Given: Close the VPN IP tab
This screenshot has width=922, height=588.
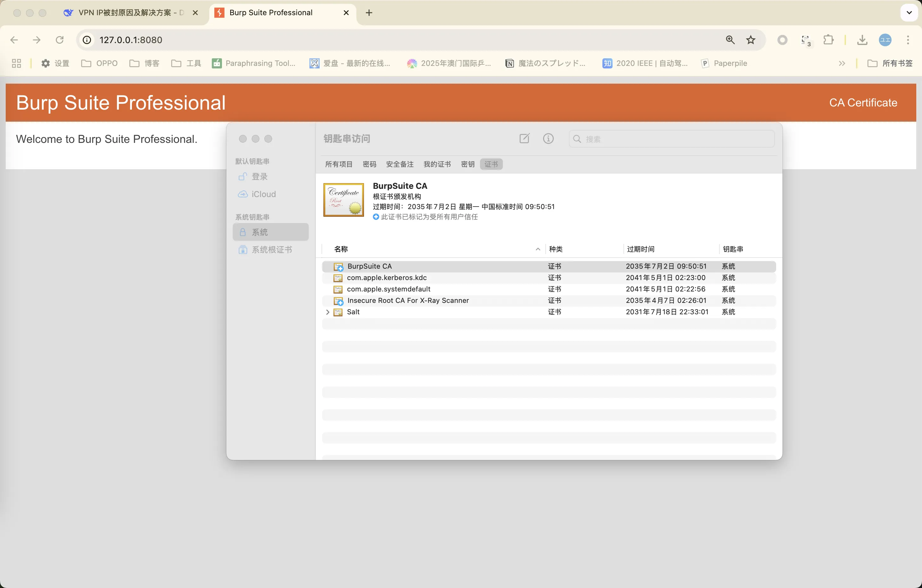Looking at the screenshot, I should coord(195,13).
